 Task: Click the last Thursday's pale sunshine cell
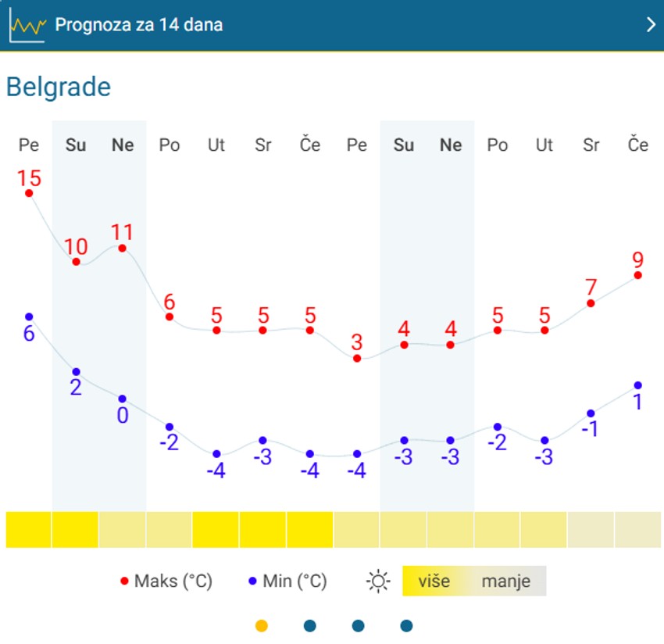637,530
